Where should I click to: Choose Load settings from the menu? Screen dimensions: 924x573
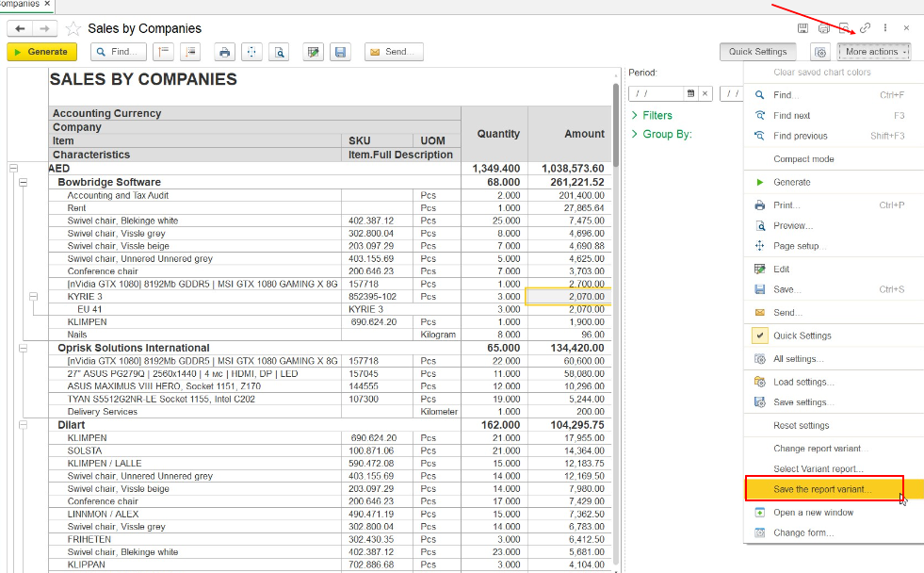coord(802,382)
